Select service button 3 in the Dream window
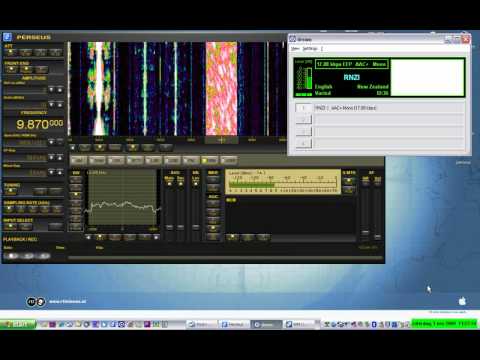Screen dimensions: 480x360 pos(303,132)
